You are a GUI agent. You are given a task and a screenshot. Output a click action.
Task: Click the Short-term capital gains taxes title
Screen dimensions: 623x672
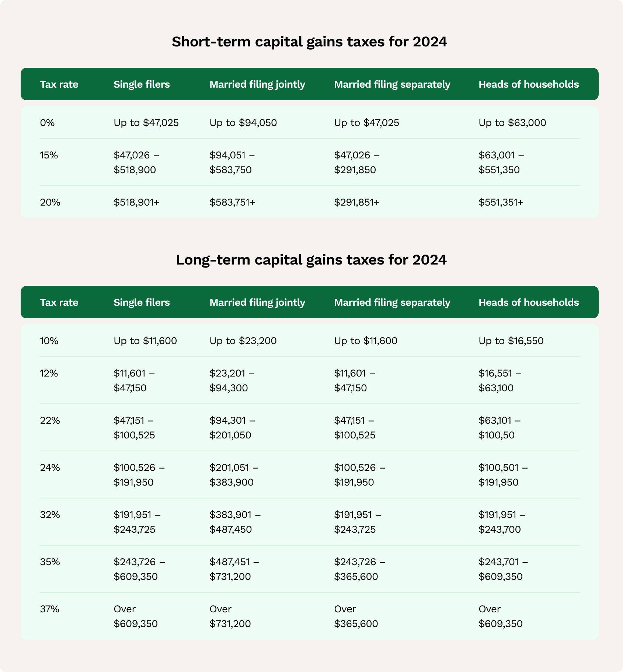click(x=309, y=42)
